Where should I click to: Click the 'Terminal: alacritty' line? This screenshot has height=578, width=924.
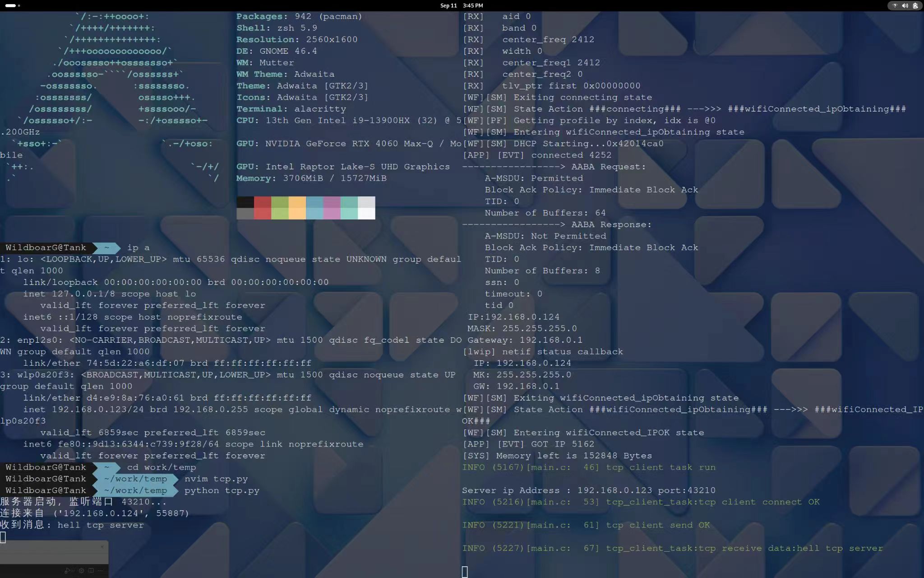click(x=291, y=109)
